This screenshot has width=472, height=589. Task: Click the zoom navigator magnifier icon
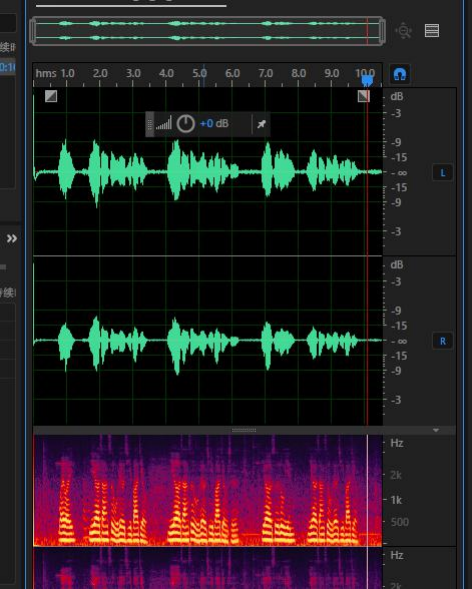pos(404,31)
